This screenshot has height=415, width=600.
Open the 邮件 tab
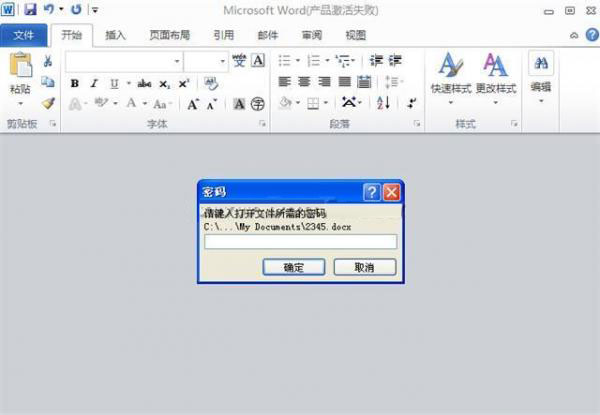[x=268, y=35]
